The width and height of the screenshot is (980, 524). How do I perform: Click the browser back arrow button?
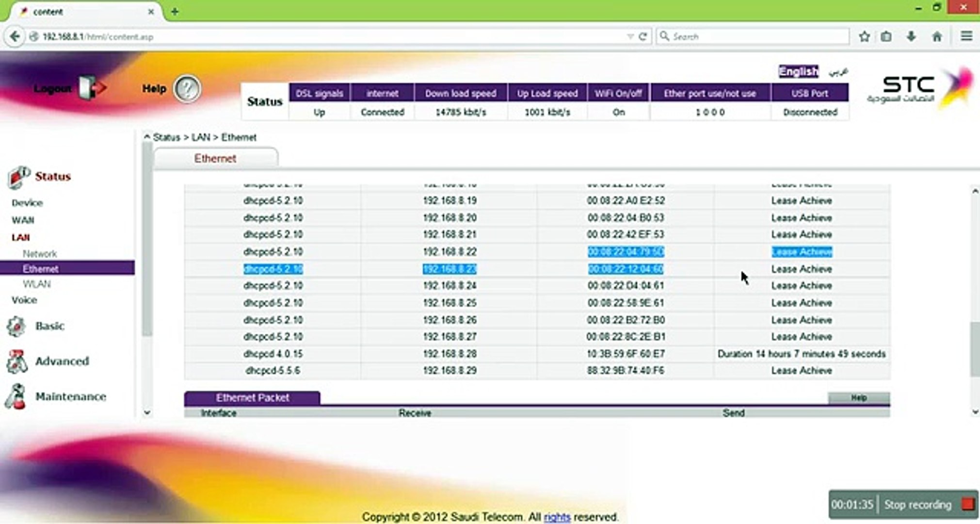(x=15, y=36)
